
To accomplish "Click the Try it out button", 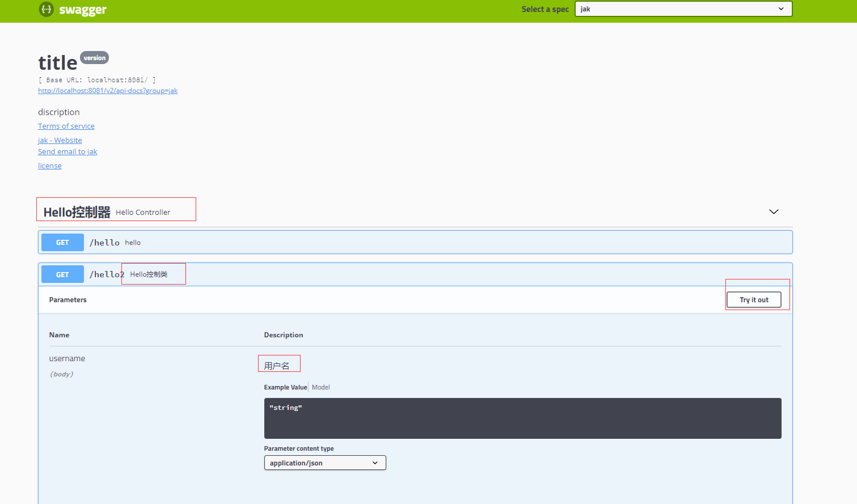I will pos(754,300).
